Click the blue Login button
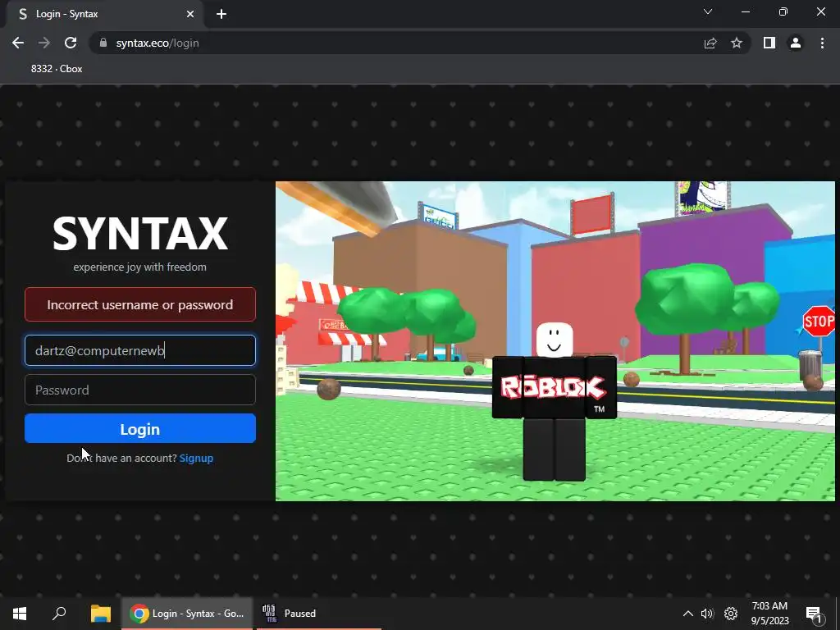The image size is (840, 630). pyautogui.click(x=139, y=428)
